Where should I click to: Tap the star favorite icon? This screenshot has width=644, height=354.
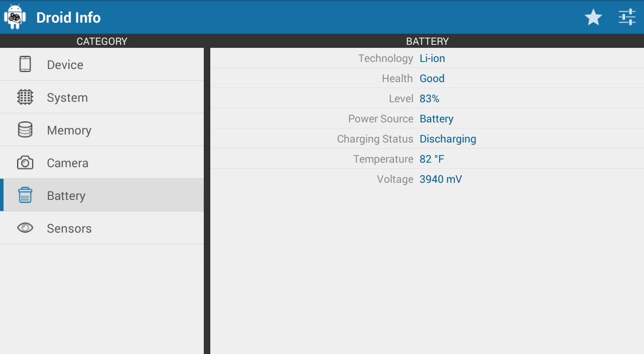pos(594,17)
